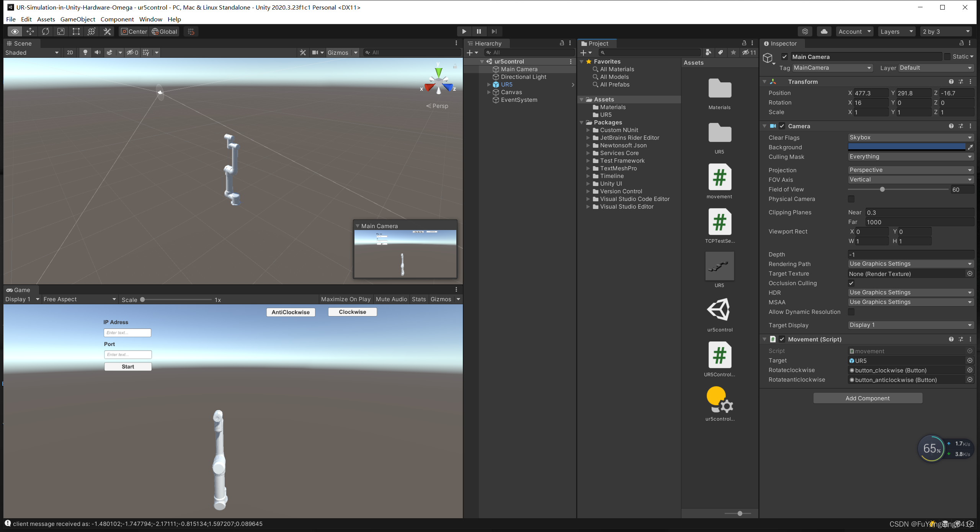Select the Scale tool
This screenshot has width=980, height=532.
[60, 31]
